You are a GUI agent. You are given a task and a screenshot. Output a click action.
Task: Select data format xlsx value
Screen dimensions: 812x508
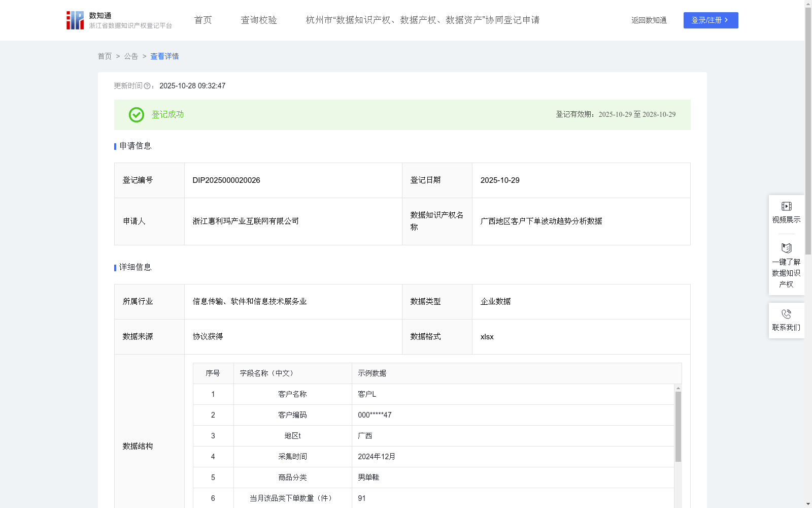pyautogui.click(x=487, y=337)
